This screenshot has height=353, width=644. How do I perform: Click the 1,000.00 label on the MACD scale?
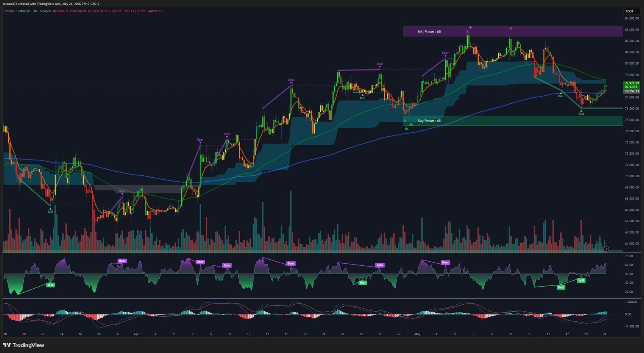(631, 302)
